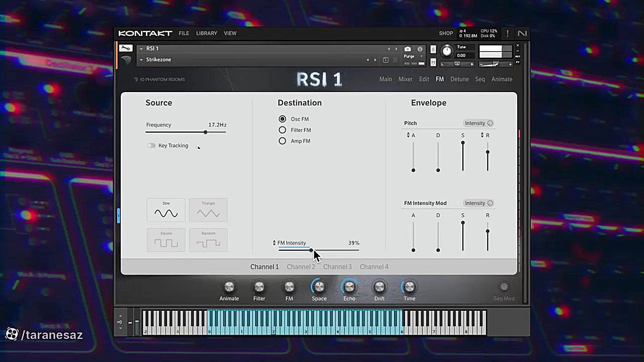The width and height of the screenshot is (644, 362).
Task: Switch to the Animate tab
Action: (x=502, y=79)
